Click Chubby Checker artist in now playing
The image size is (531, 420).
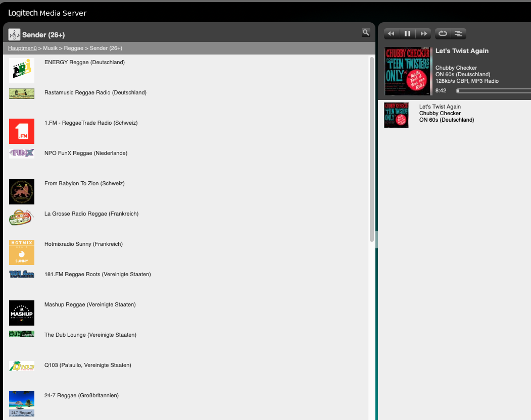(x=456, y=68)
